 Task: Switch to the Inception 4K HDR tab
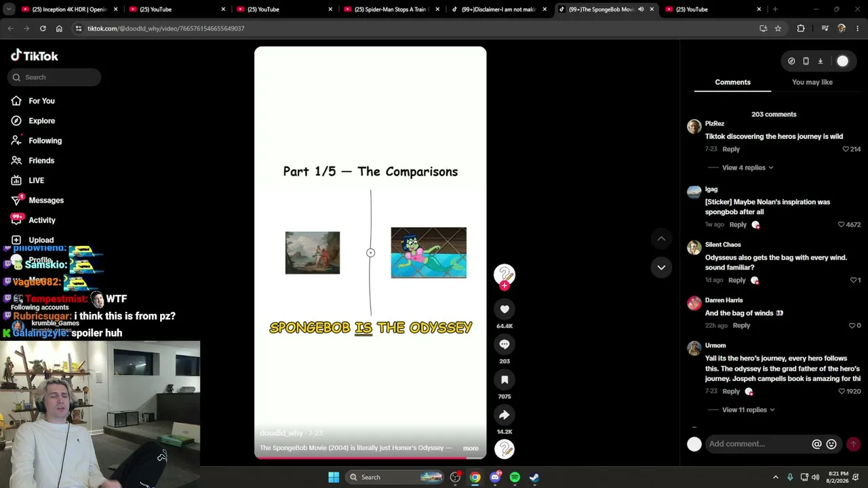(x=70, y=9)
